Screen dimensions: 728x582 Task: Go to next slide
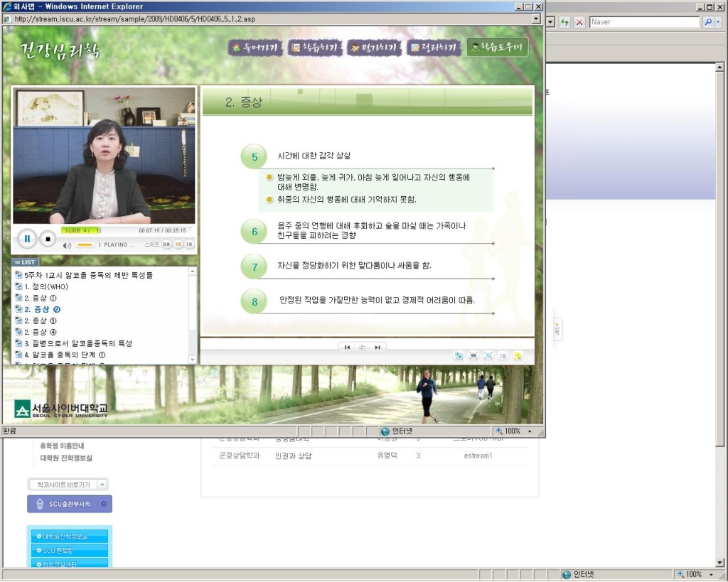click(378, 347)
